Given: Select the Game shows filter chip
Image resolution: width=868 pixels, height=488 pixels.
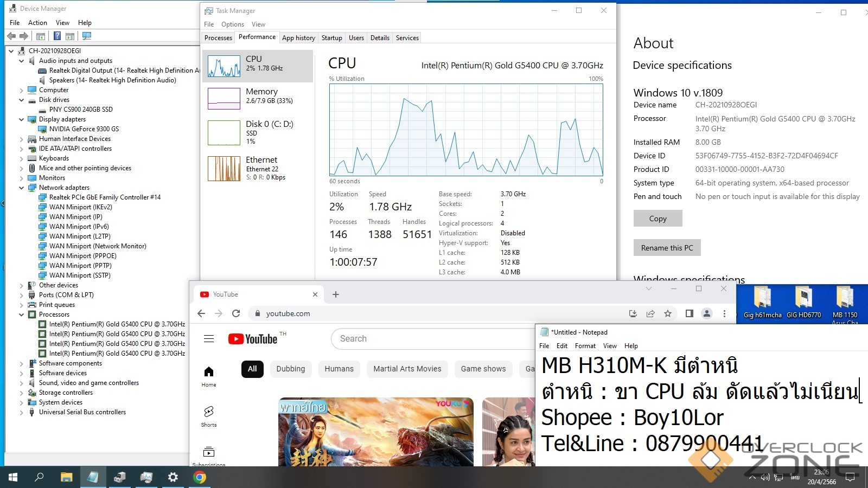Looking at the screenshot, I should point(483,369).
